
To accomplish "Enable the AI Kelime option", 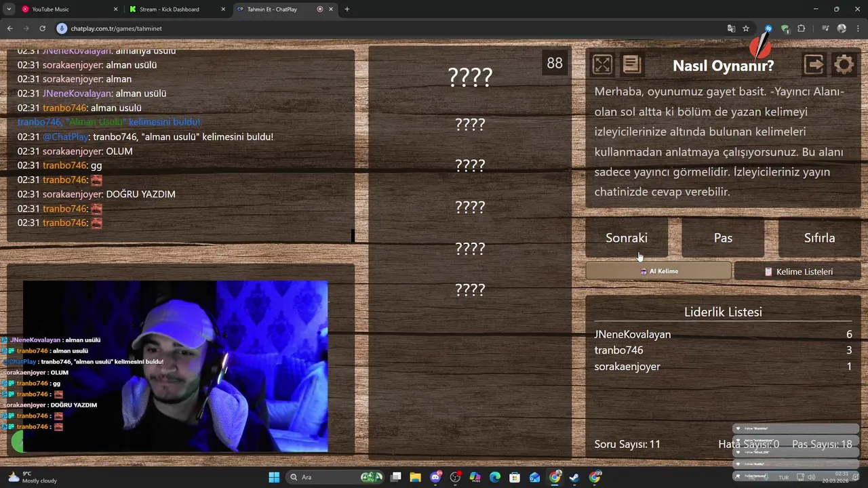I will (658, 271).
